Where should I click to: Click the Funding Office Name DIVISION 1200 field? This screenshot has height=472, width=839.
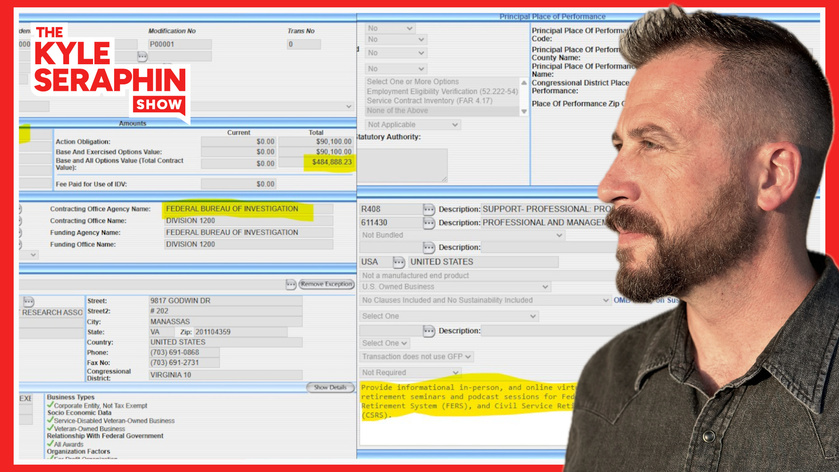coord(248,244)
